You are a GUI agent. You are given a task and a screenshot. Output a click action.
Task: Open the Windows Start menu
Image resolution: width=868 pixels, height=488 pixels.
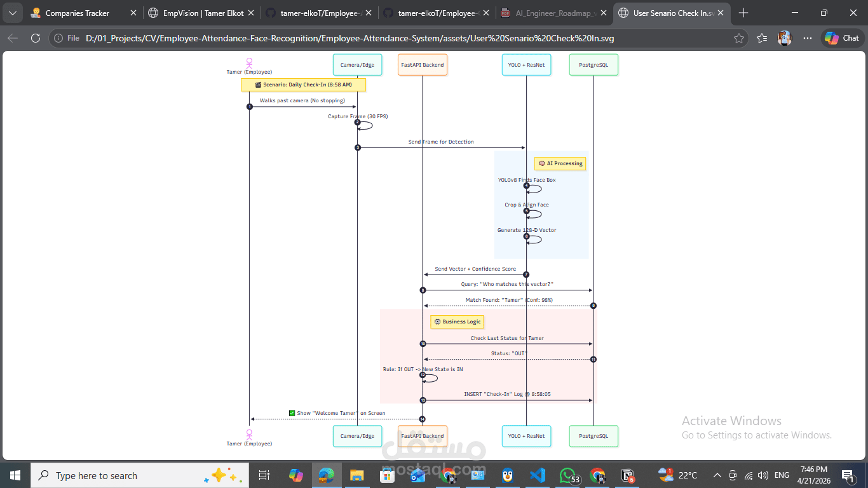pyautogui.click(x=15, y=475)
